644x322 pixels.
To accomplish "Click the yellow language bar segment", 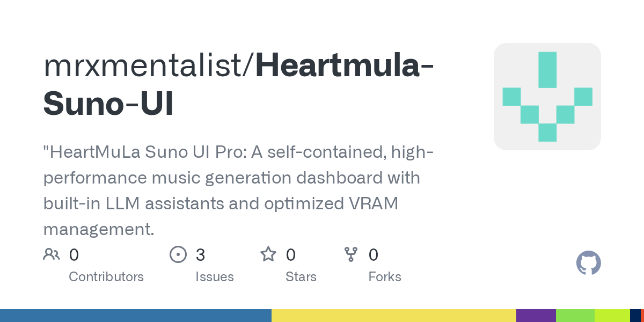I will tap(393, 316).
